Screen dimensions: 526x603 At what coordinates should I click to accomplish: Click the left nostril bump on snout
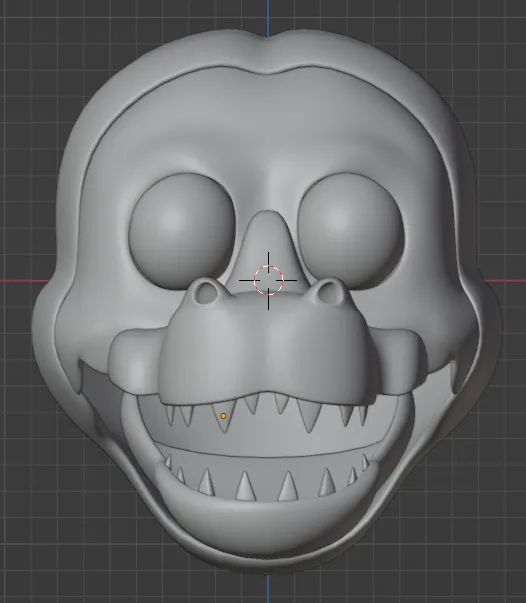tap(206, 292)
